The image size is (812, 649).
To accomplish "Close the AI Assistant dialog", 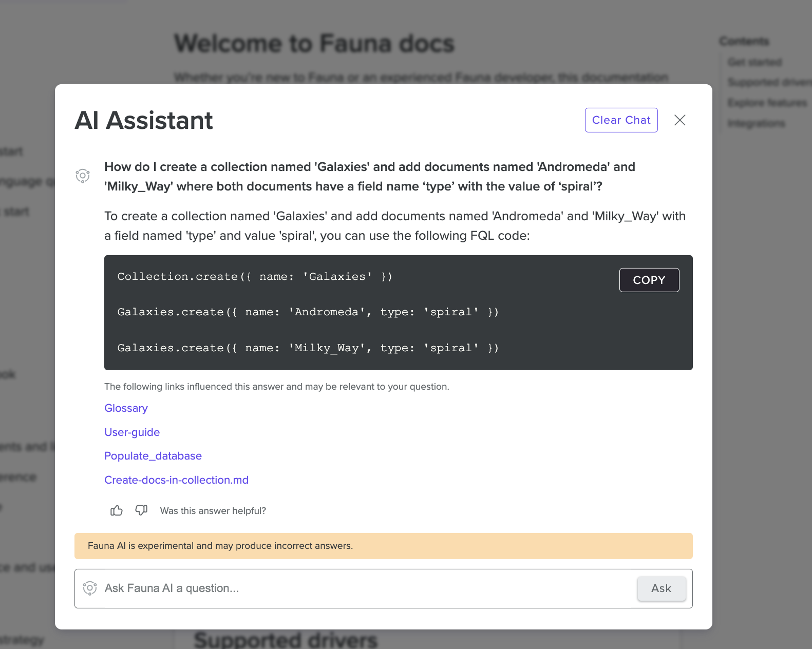I will pos(680,120).
